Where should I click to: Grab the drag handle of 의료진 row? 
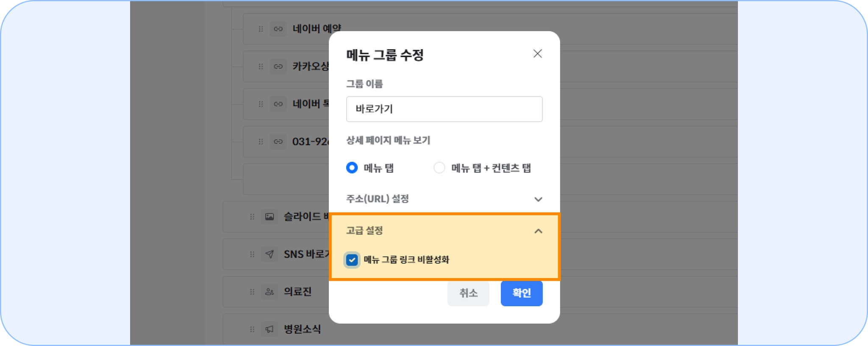tap(252, 292)
